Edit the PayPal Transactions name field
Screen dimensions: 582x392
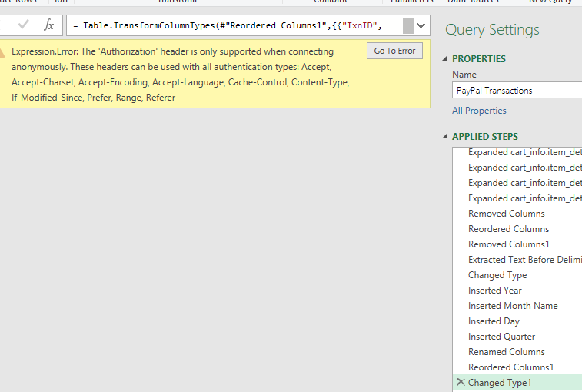[517, 91]
